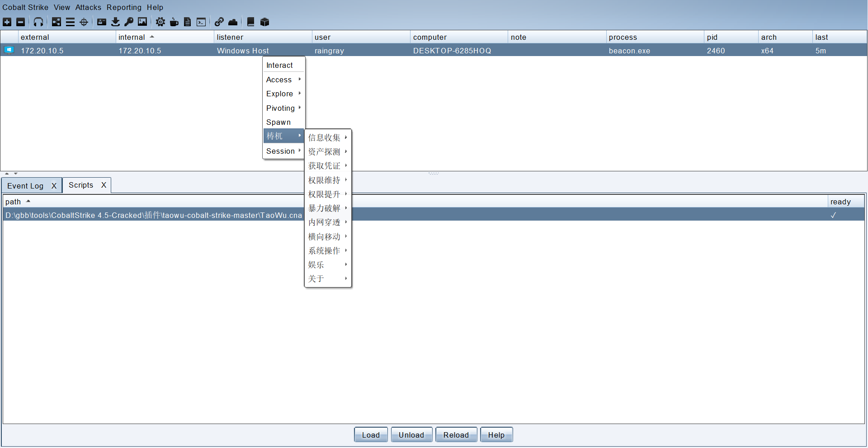Click the cube About icon
This screenshot has width=868, height=448.
265,22
